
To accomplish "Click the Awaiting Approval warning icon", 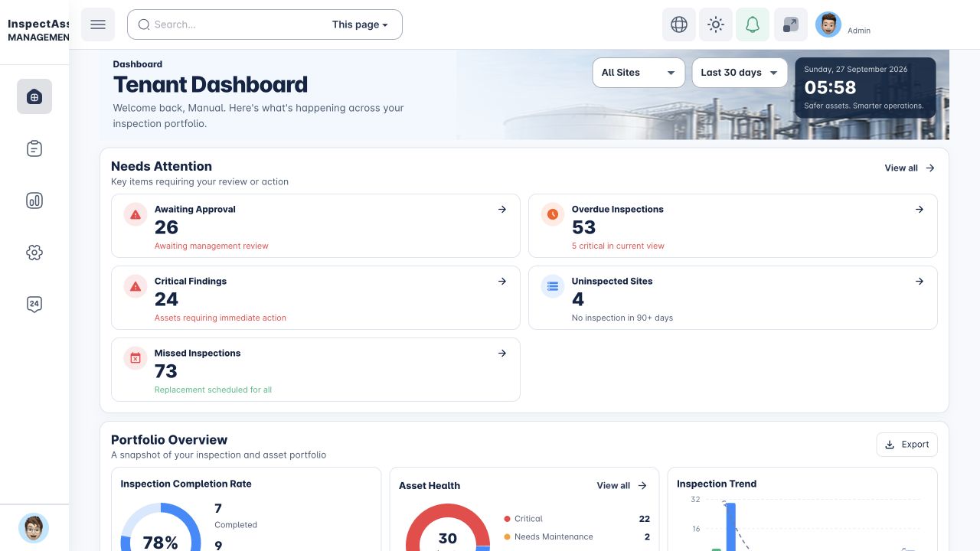I will point(136,214).
